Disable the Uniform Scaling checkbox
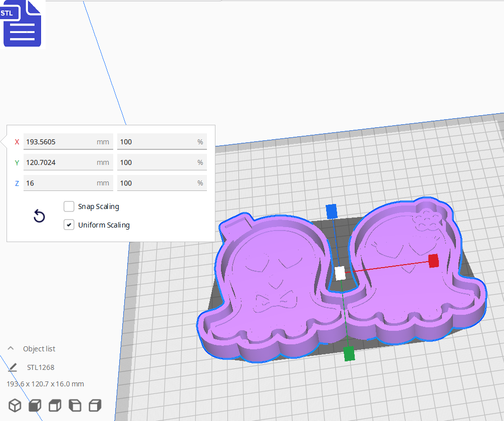504x421 pixels. [x=69, y=225]
